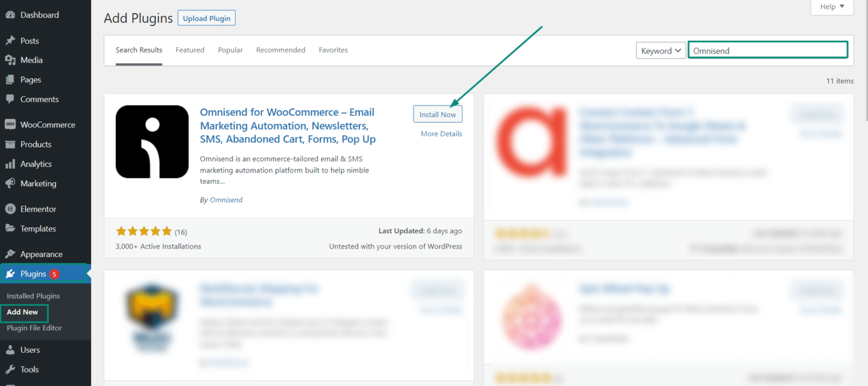Open More Details for Omnisend plugin
This screenshot has height=386, width=868.
coord(441,134)
